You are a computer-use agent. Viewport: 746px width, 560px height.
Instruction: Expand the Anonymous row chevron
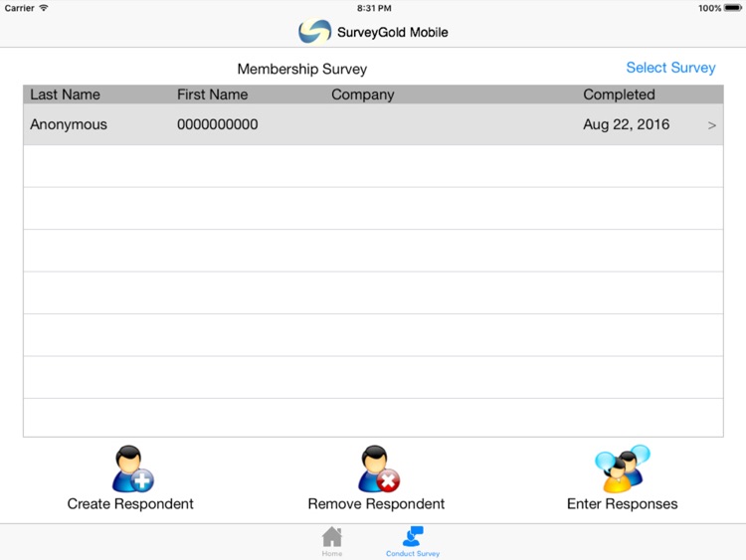[x=712, y=125]
